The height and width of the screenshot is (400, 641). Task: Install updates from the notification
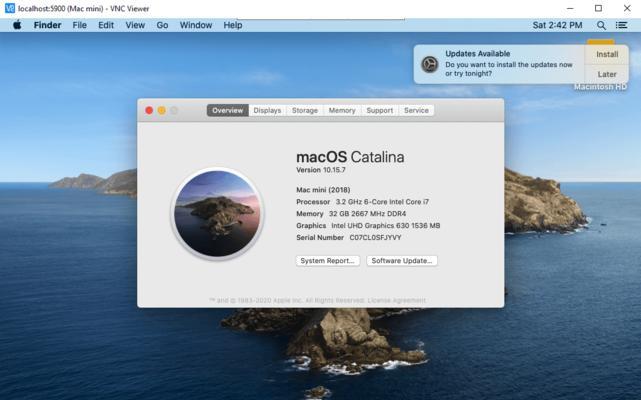(607, 54)
